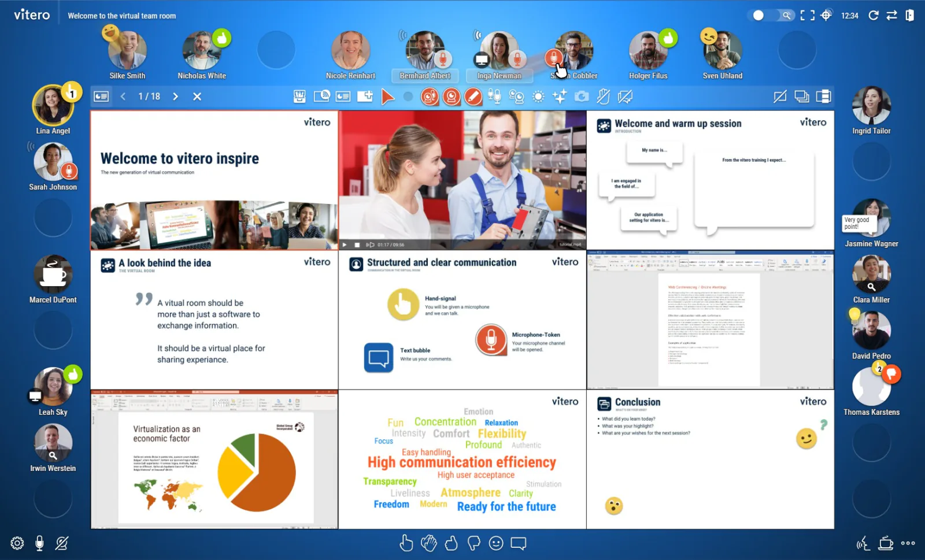Stop the tutorial video
Image resolution: width=925 pixels, height=560 pixels.
pos(357,244)
